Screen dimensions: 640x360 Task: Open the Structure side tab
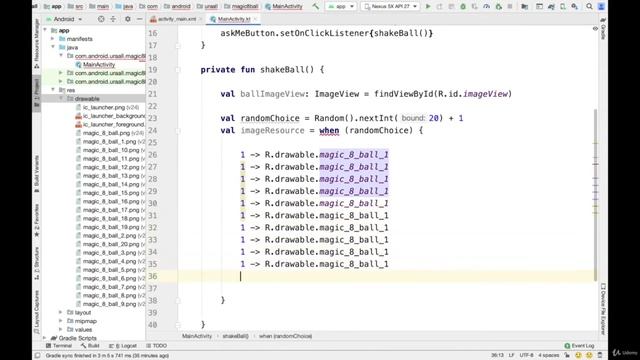[36, 263]
